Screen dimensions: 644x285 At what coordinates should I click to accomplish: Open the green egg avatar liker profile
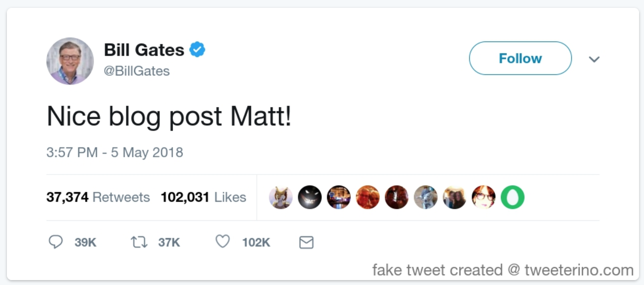coord(513,198)
